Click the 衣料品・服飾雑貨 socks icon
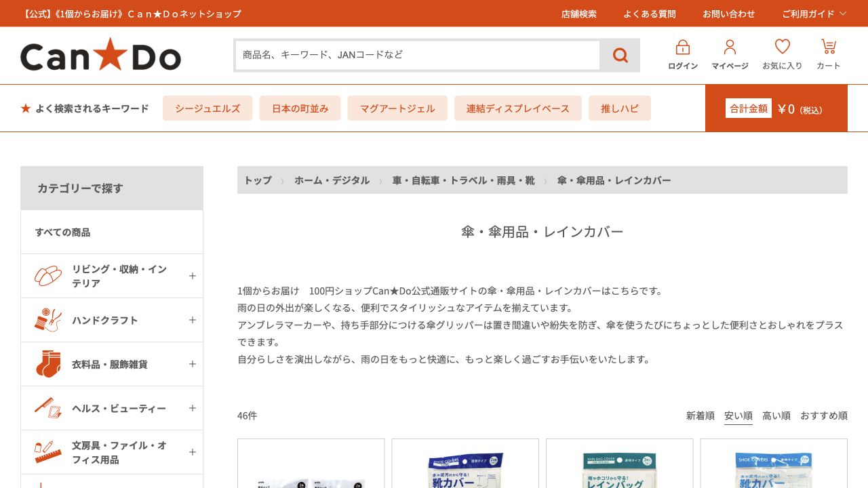The width and height of the screenshot is (868, 488). (x=48, y=364)
